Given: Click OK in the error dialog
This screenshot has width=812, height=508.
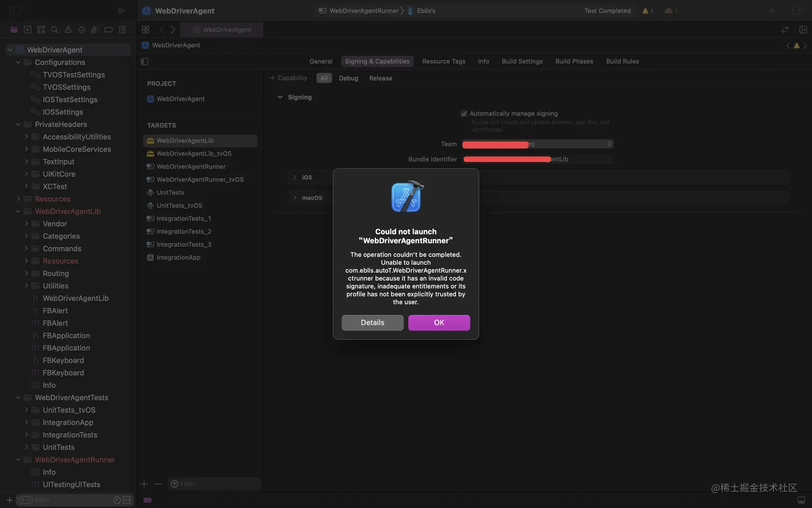Looking at the screenshot, I should click(439, 323).
